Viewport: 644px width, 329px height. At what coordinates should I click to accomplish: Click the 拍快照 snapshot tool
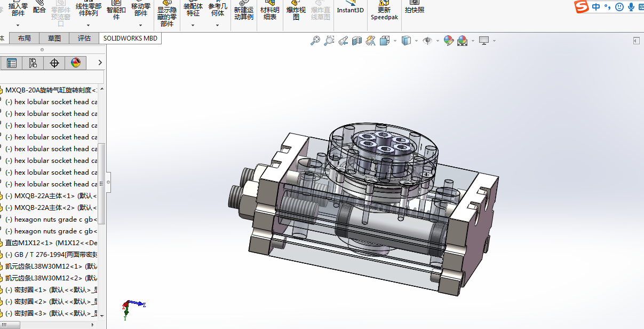[415, 7]
